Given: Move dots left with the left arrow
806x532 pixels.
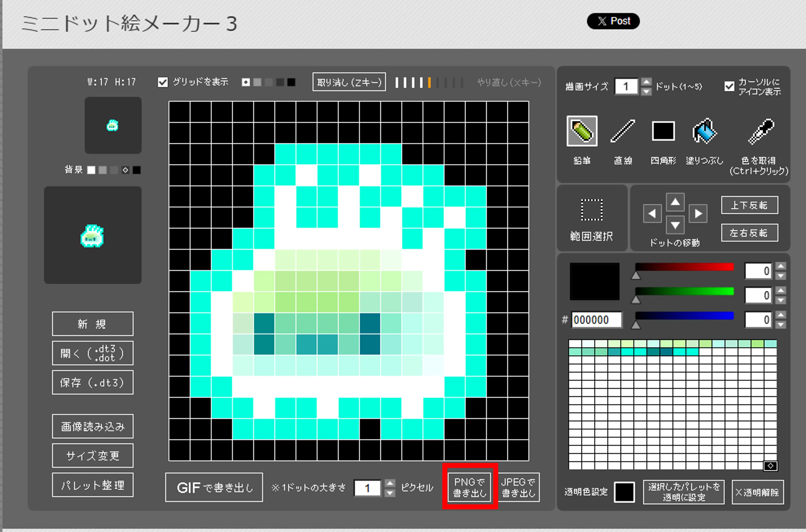Looking at the screenshot, I should (x=652, y=214).
